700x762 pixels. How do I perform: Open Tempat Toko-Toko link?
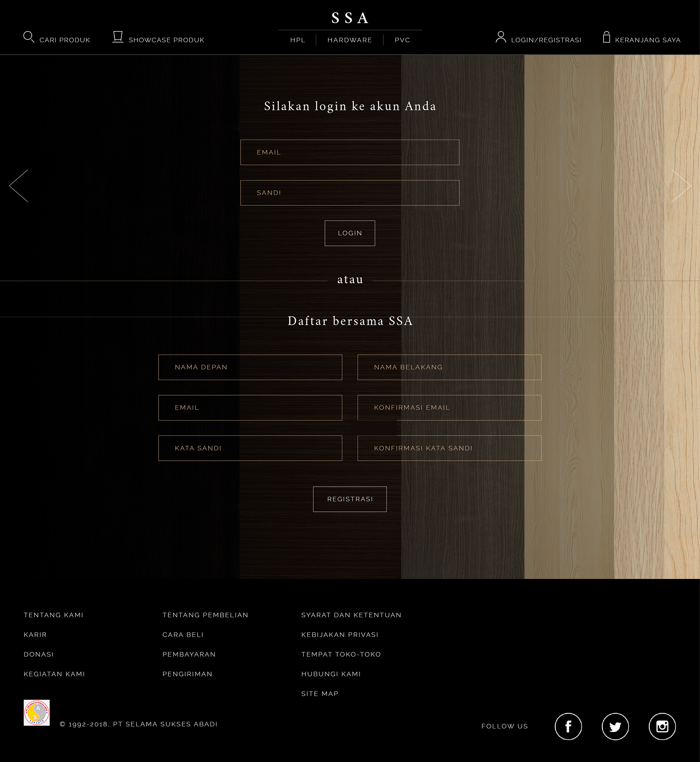341,654
